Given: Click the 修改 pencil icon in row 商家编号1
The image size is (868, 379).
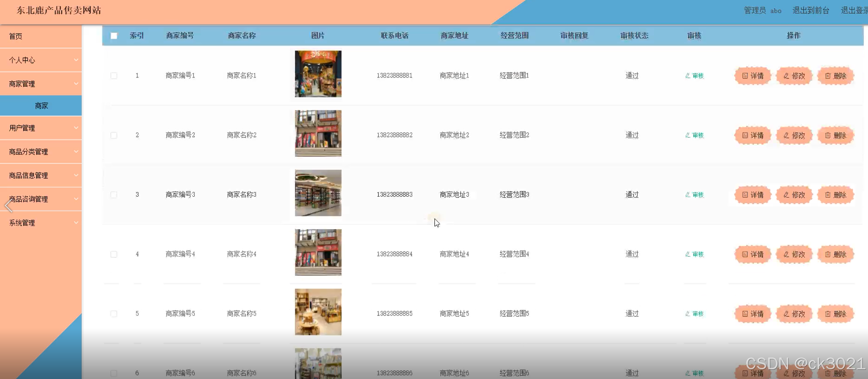Looking at the screenshot, I should click(x=786, y=76).
